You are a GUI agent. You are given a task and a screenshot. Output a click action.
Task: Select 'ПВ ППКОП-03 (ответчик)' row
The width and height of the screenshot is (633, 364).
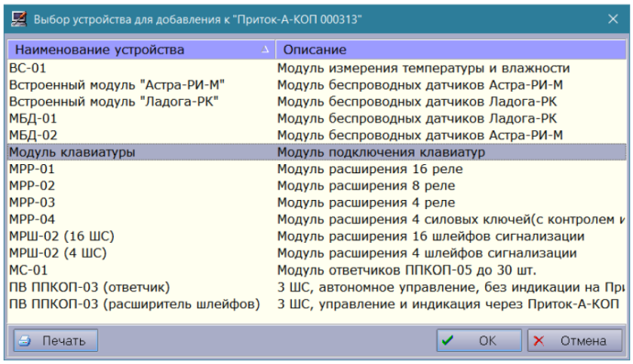[316, 287]
